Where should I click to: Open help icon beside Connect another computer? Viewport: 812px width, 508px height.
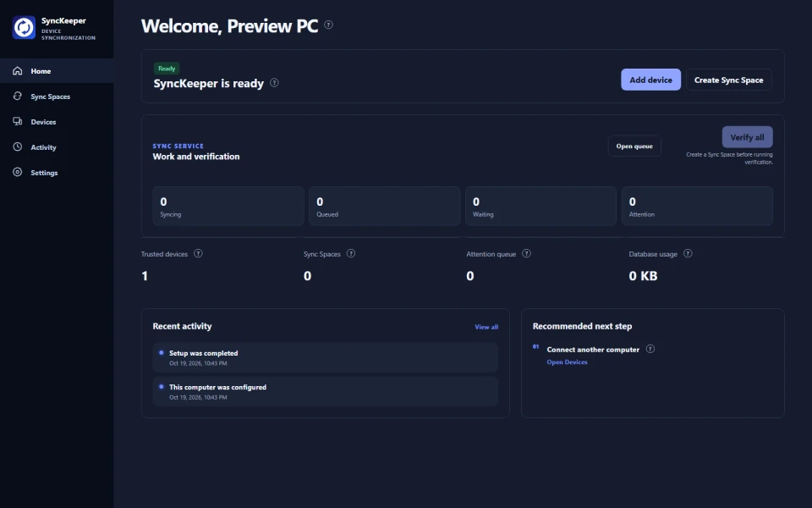tap(650, 349)
